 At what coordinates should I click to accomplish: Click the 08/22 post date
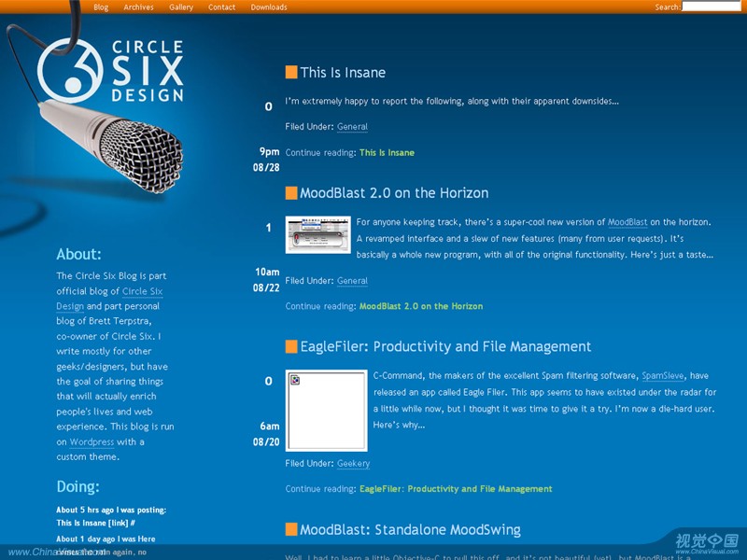tap(266, 287)
